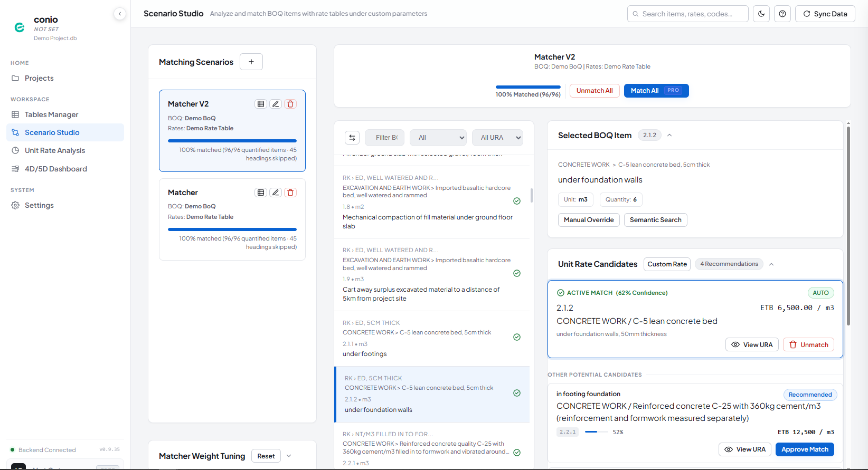
Task: Edit the Matcher scenario with pencil icon
Action: point(276,193)
